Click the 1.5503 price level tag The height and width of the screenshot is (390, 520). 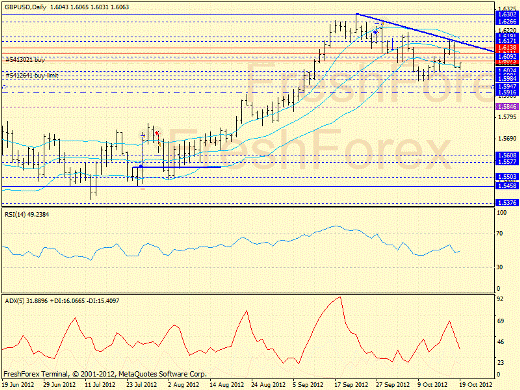click(507, 177)
